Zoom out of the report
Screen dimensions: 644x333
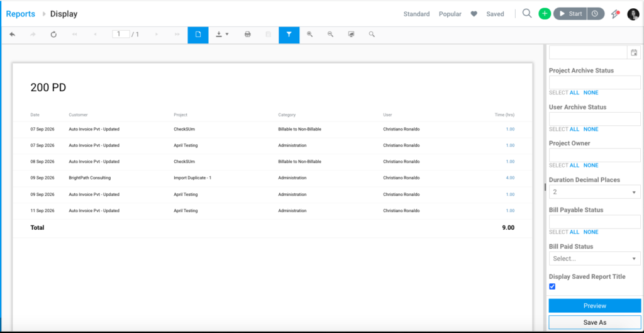coord(330,35)
